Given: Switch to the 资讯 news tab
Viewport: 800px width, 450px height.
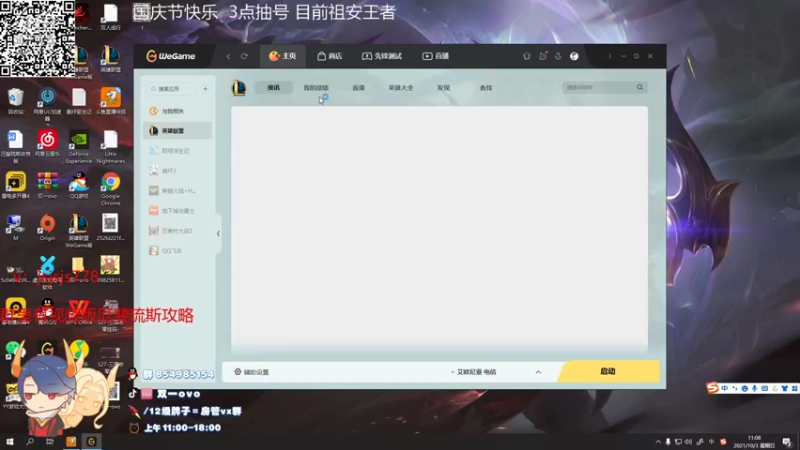Looking at the screenshot, I should (x=273, y=88).
